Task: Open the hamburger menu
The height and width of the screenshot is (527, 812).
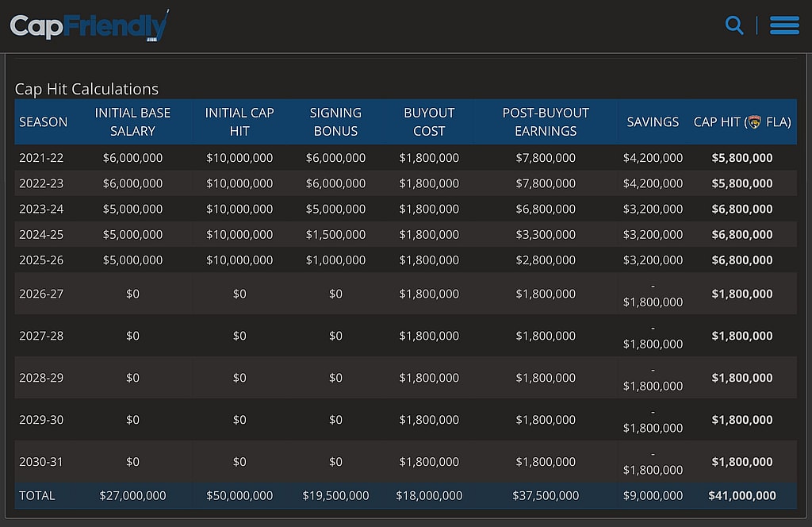Action: (x=783, y=25)
